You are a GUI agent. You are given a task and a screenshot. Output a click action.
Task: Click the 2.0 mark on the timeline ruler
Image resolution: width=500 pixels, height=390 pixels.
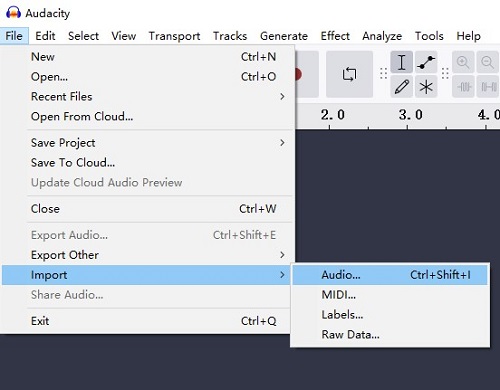(x=332, y=115)
